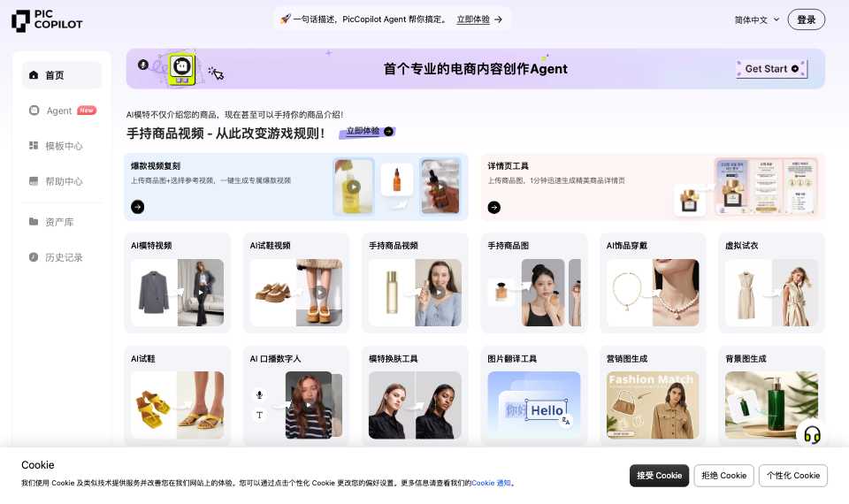Click the Get Start button on banner

[771, 69]
